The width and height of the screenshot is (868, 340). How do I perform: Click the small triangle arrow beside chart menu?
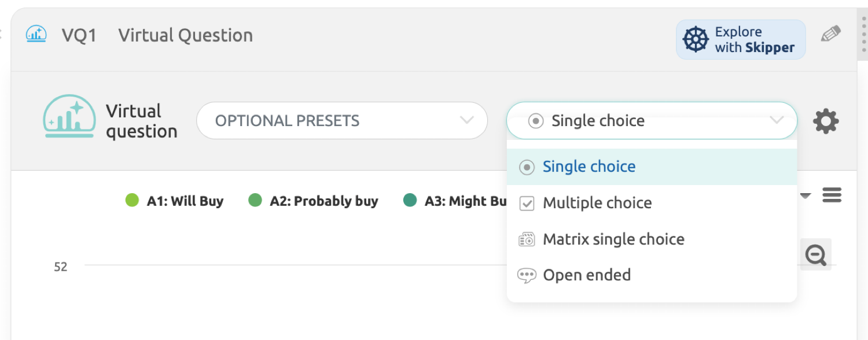[805, 196]
